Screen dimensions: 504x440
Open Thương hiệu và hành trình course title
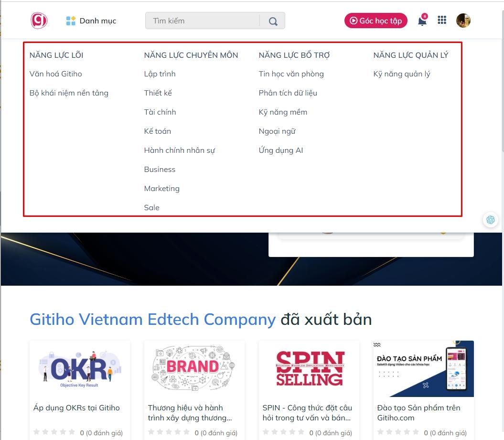[190, 413]
